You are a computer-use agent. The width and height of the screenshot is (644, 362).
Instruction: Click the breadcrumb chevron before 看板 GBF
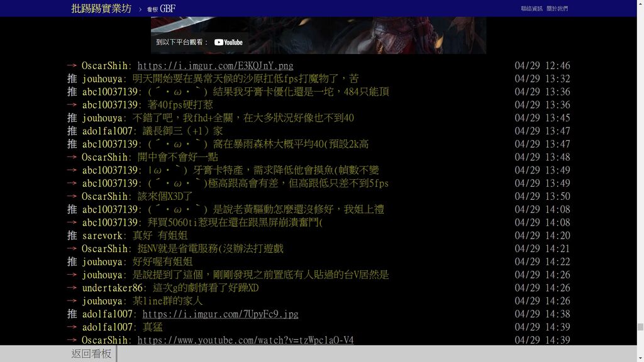pos(140,9)
